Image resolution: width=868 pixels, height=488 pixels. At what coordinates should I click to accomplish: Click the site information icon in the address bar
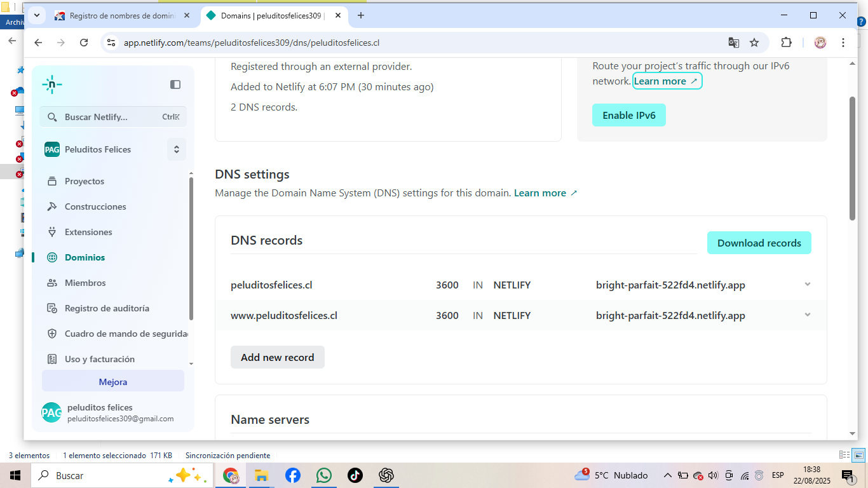111,43
